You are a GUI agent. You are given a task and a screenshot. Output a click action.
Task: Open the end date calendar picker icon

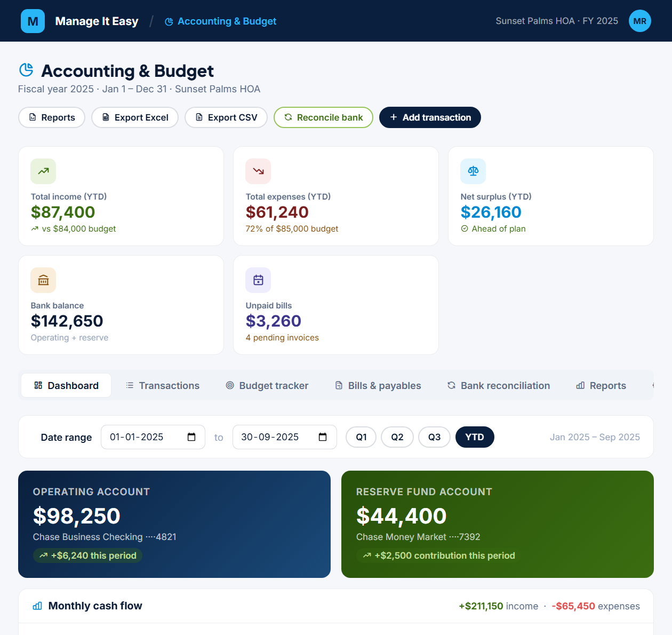pos(323,437)
